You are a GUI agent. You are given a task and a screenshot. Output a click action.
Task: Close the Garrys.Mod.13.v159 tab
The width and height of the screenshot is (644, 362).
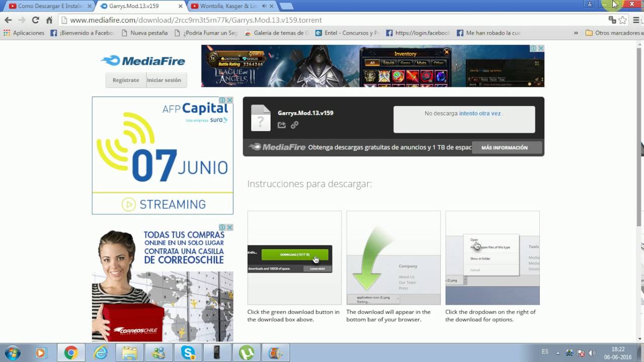click(180, 6)
